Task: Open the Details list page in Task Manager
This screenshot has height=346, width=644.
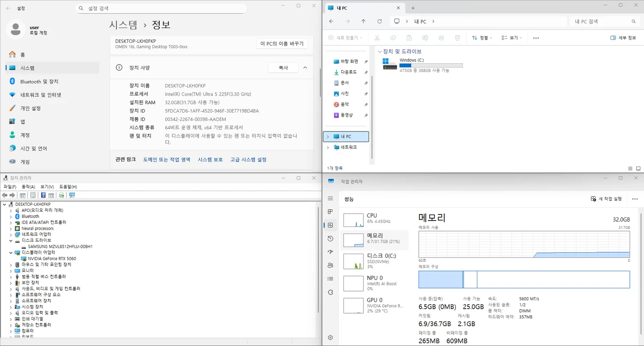Action: (x=330, y=279)
